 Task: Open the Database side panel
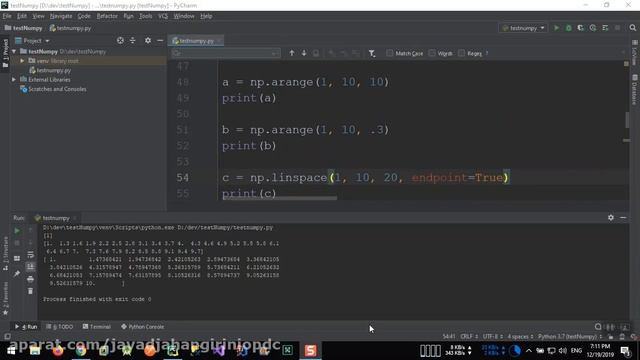(635, 89)
